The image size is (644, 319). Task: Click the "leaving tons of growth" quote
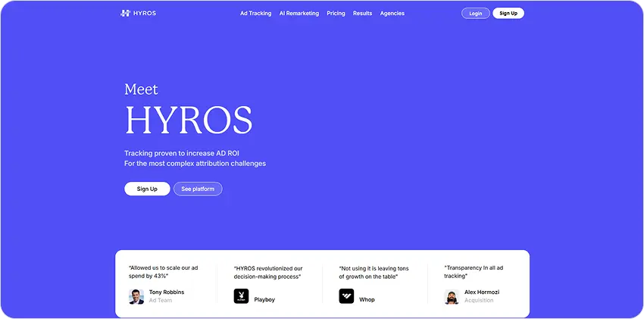374,273
